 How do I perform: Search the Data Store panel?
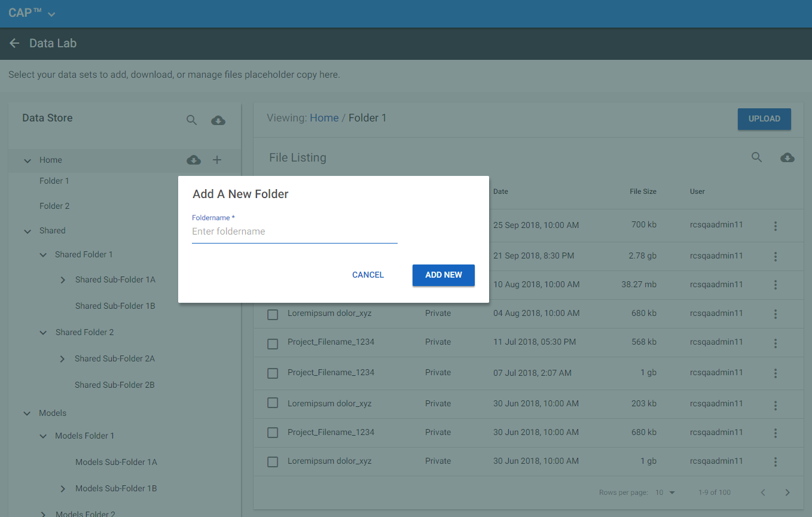click(191, 120)
